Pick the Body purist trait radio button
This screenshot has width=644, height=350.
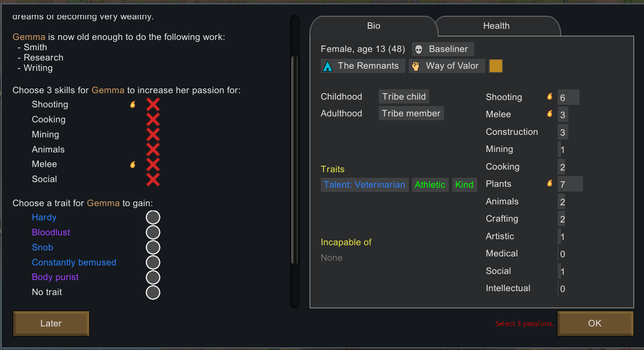tap(153, 277)
